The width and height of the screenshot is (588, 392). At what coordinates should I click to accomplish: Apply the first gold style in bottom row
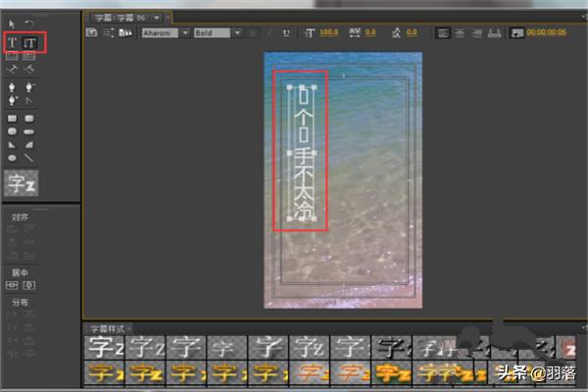[x=104, y=372]
